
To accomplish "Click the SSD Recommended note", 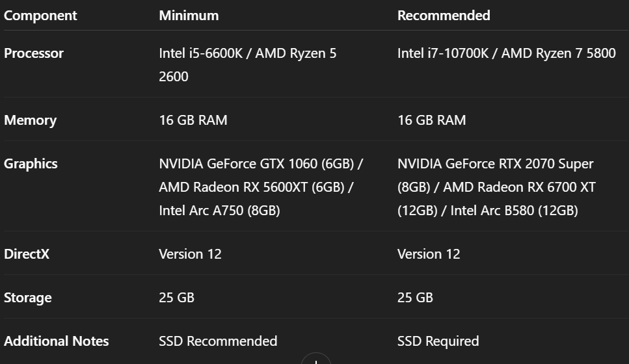I will pos(218,341).
